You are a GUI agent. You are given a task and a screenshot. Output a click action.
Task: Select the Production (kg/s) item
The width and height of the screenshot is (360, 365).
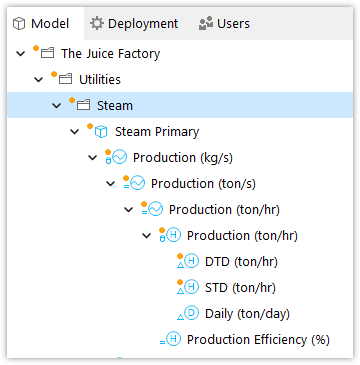click(x=183, y=158)
